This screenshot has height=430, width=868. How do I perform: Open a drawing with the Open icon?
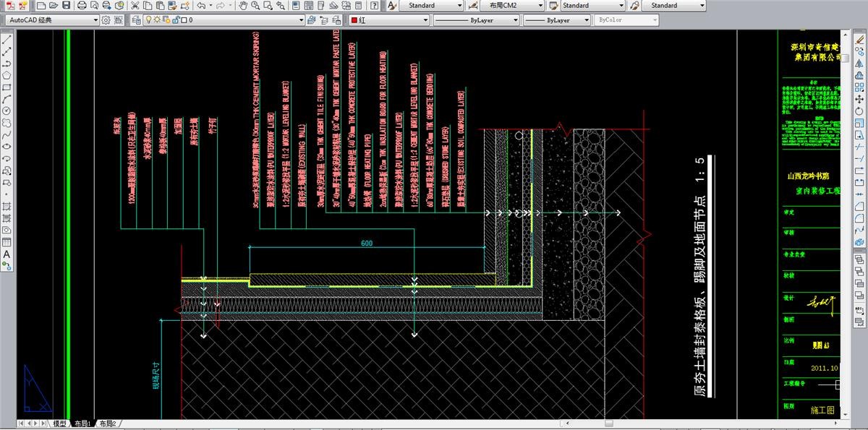(x=54, y=6)
